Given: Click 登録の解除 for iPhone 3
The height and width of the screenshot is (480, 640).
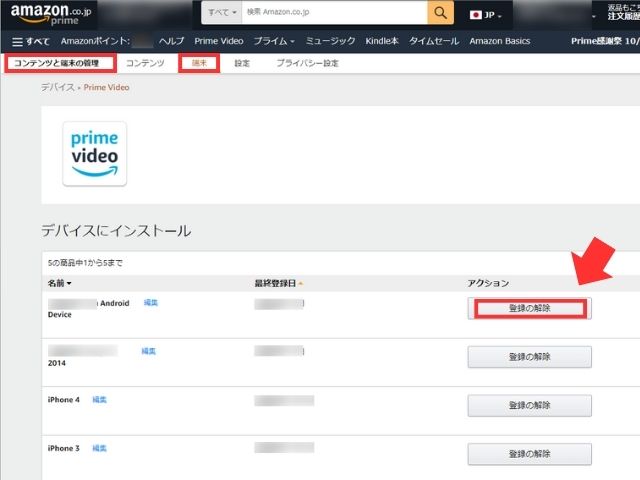Looking at the screenshot, I should point(530,454).
